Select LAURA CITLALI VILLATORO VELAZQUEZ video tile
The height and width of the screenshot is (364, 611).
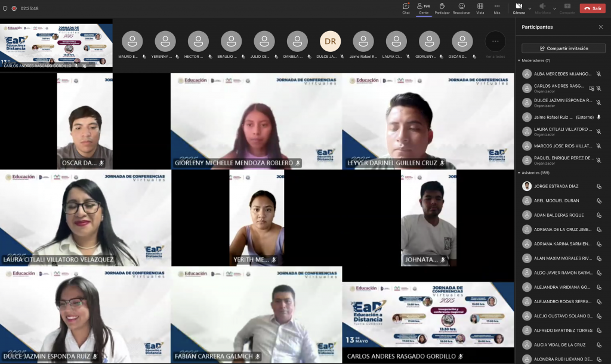[x=85, y=218]
